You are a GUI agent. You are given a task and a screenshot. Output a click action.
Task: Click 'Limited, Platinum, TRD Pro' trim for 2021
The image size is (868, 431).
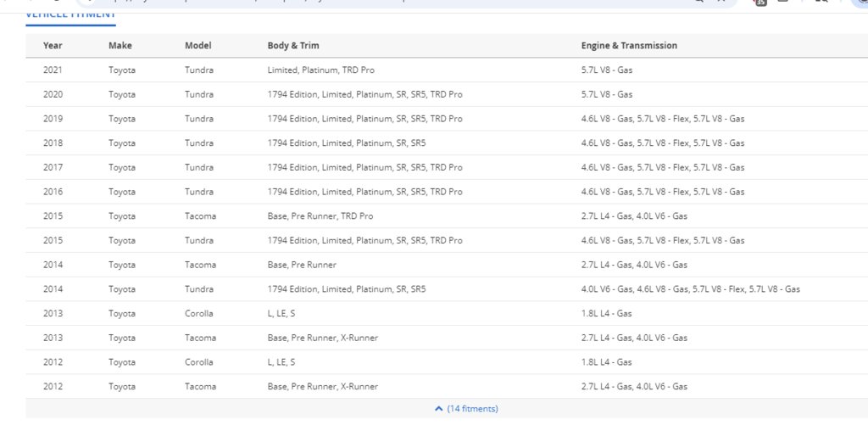tap(321, 70)
